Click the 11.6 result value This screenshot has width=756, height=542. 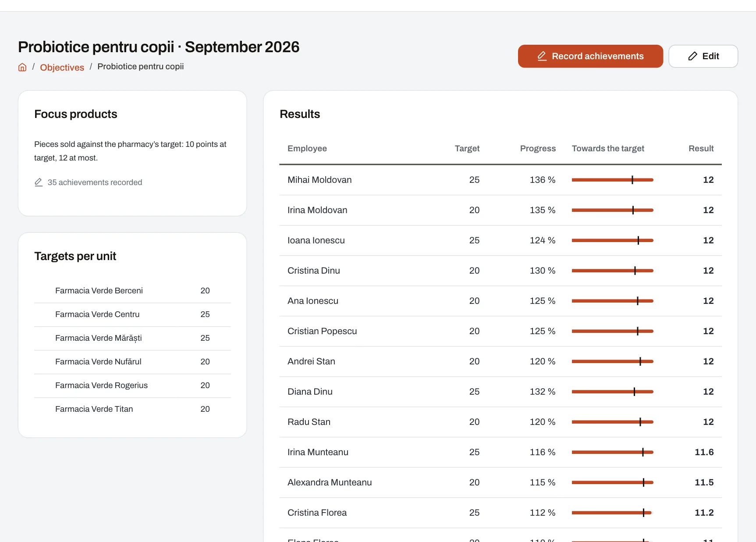(704, 452)
